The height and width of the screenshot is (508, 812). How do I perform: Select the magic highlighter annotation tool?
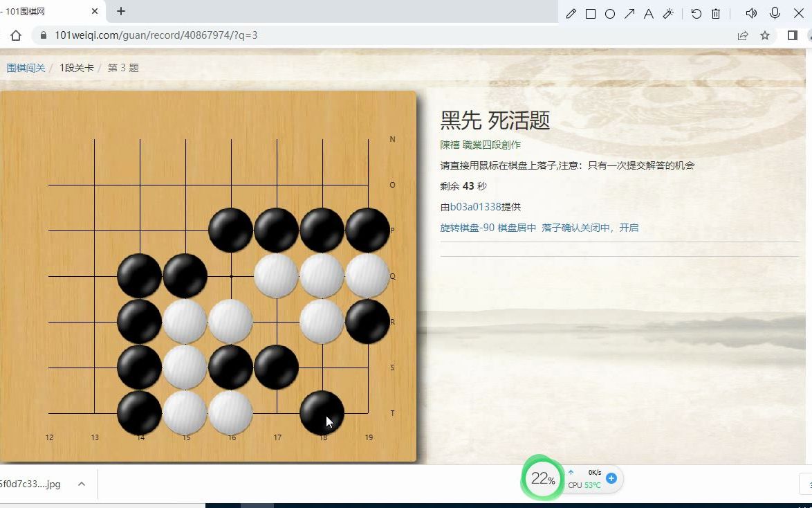668,14
